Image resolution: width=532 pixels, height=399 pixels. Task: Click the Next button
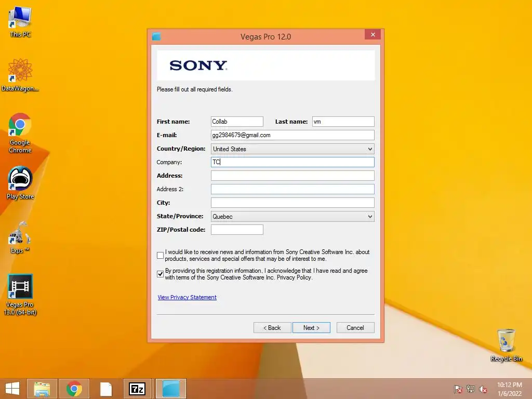click(311, 328)
